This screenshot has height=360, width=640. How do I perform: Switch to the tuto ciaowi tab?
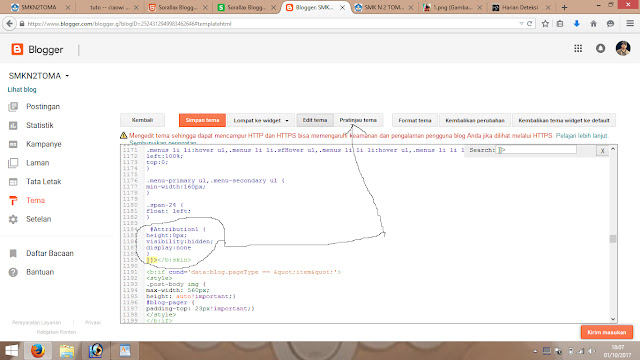pos(109,7)
